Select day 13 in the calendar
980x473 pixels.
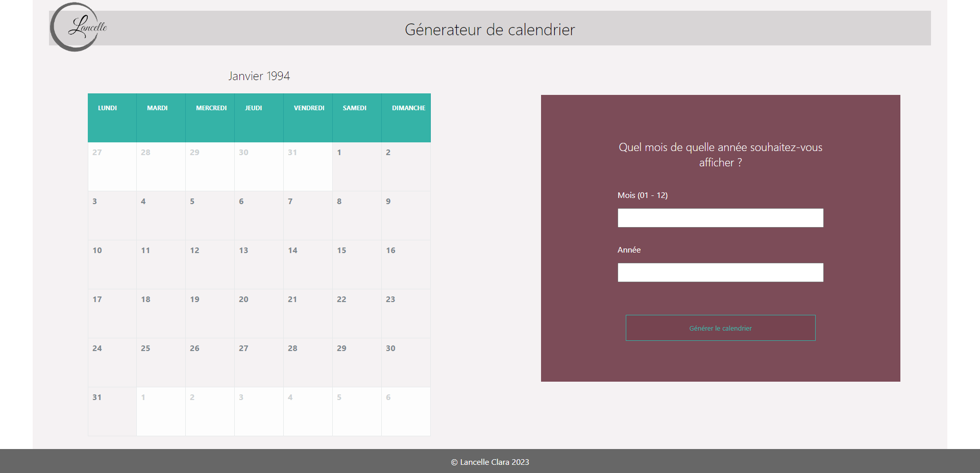click(259, 265)
